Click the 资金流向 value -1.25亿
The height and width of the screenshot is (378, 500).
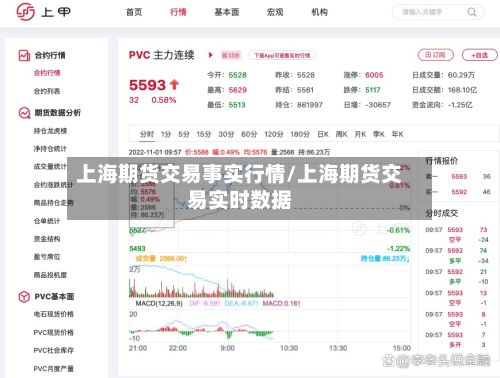pos(460,105)
